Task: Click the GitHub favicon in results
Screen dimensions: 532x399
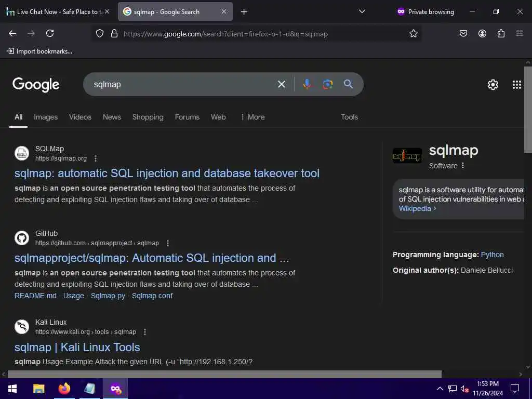Action: point(22,238)
